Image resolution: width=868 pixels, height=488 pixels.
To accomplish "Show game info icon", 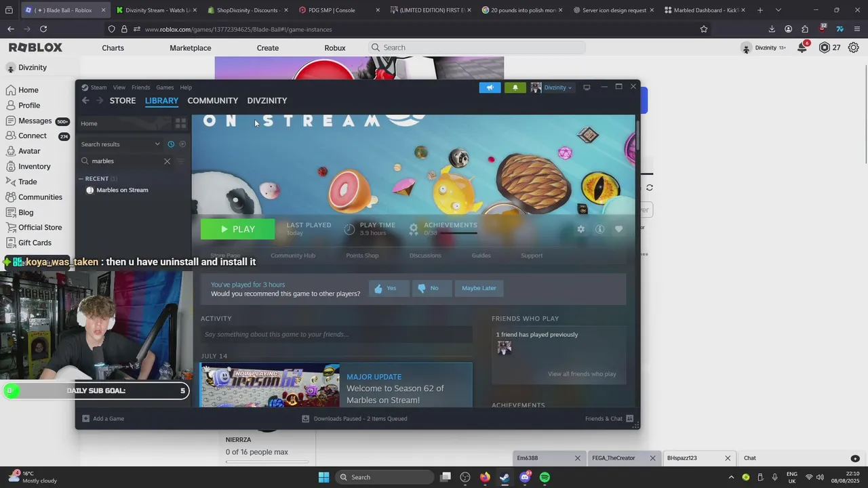I will click(599, 229).
